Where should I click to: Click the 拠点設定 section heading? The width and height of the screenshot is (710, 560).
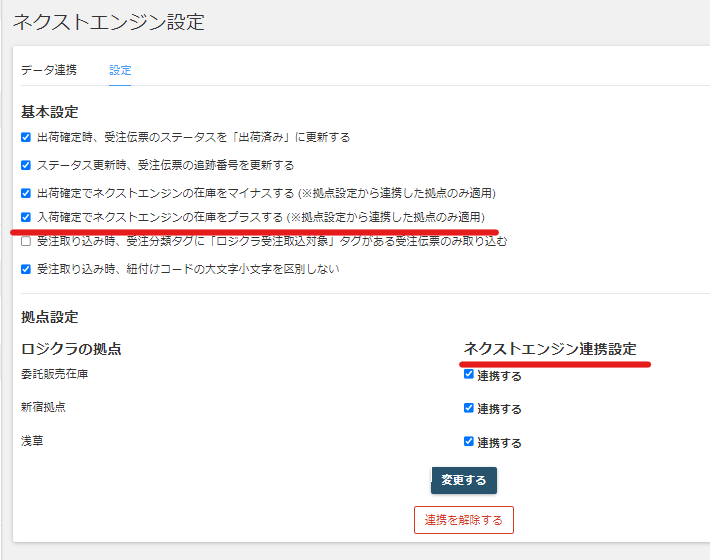(x=49, y=317)
